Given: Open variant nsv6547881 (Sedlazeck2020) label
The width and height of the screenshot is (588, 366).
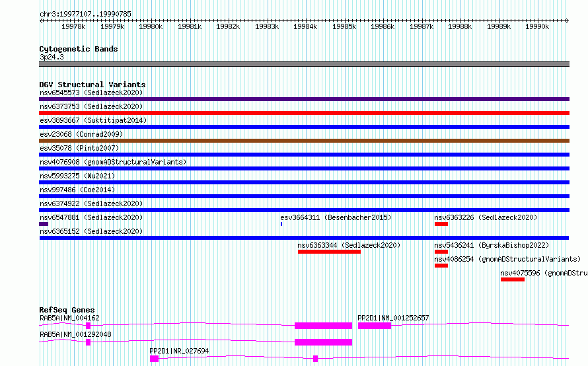Looking at the screenshot, I should [91, 217].
